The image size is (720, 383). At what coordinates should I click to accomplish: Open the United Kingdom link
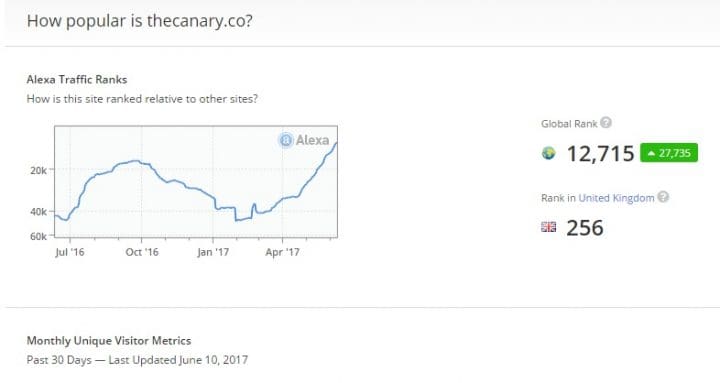pos(616,198)
